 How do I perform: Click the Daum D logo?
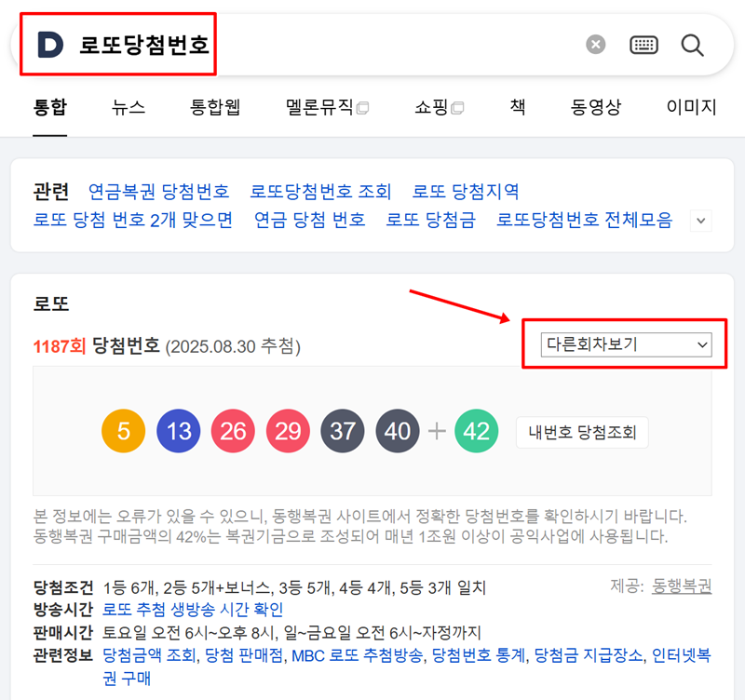coord(51,45)
